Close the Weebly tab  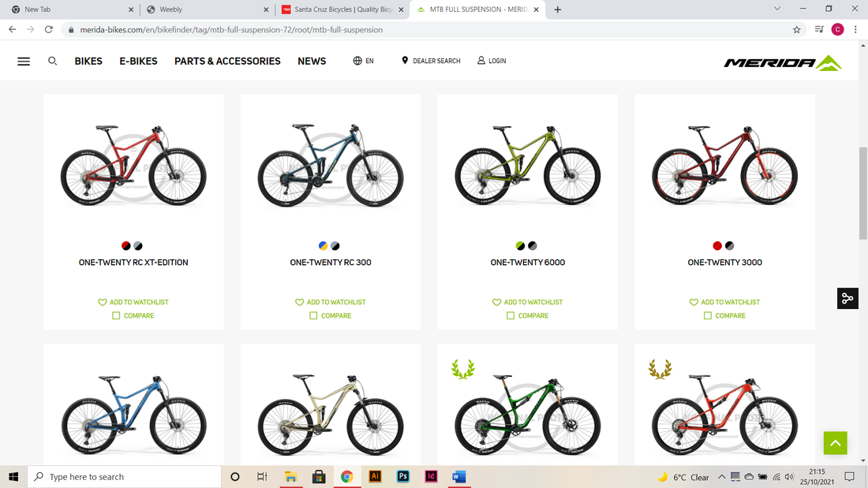(x=266, y=9)
